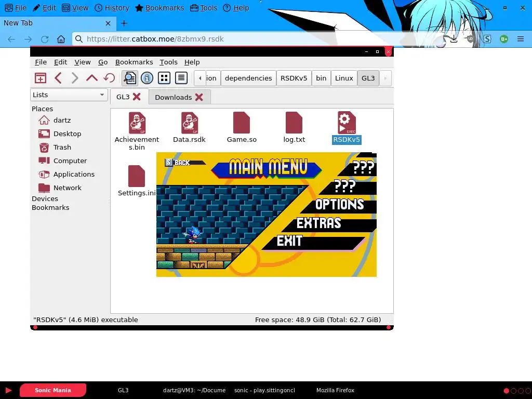Jump to Linux folder in path bar

(344, 78)
